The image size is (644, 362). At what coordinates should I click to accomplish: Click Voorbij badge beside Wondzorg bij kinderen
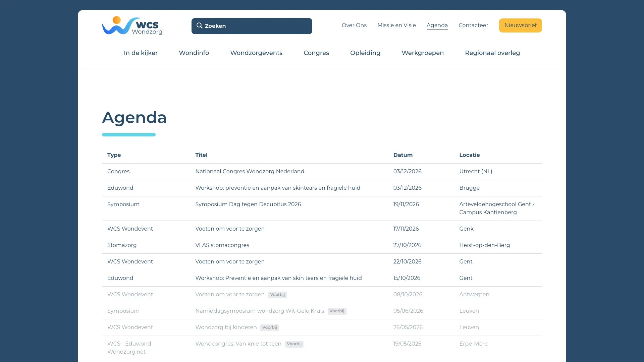[269, 327]
